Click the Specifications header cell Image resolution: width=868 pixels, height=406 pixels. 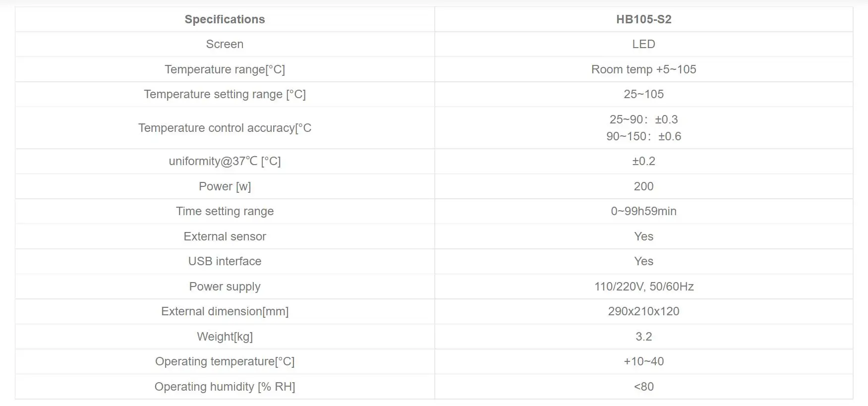pyautogui.click(x=225, y=19)
